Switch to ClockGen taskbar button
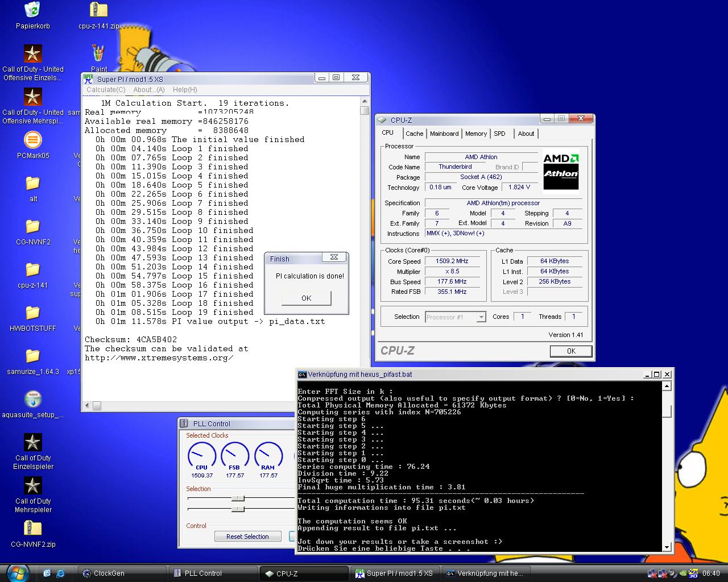Screen dimensions: 728x582 point(122,573)
